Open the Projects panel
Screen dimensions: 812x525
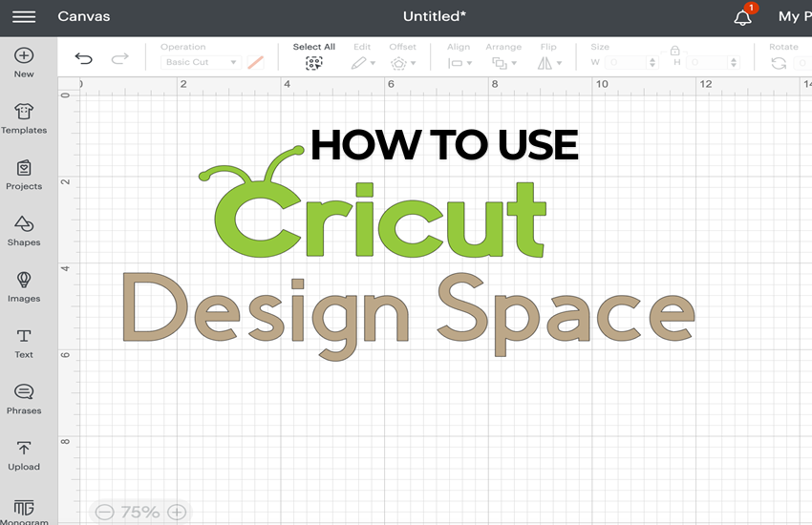24,175
